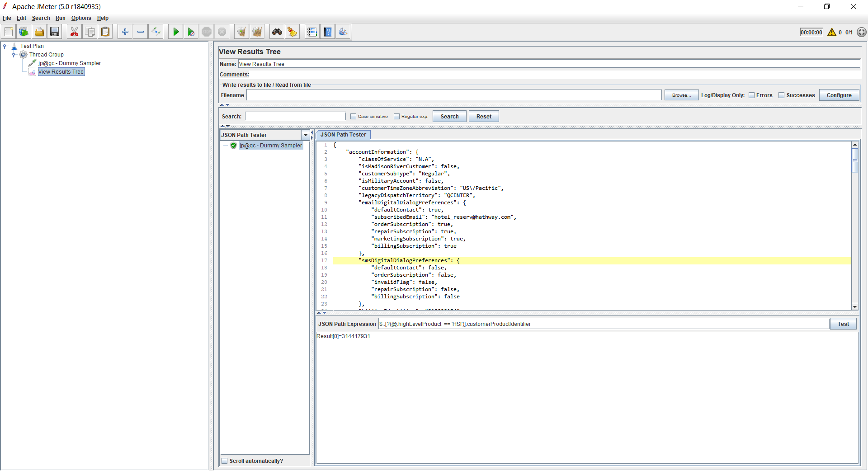The height and width of the screenshot is (471, 868).
Task: Check the Errors log display option
Action: [x=752, y=95]
